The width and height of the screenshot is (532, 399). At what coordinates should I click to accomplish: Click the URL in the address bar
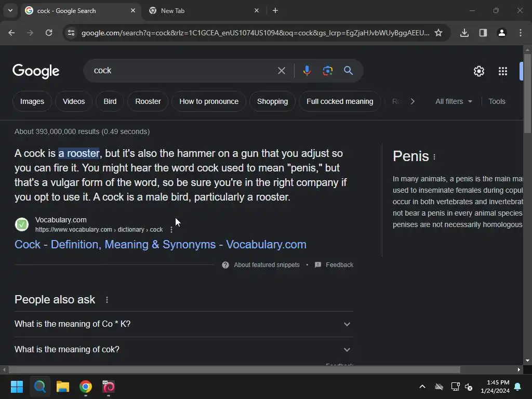pos(255,33)
